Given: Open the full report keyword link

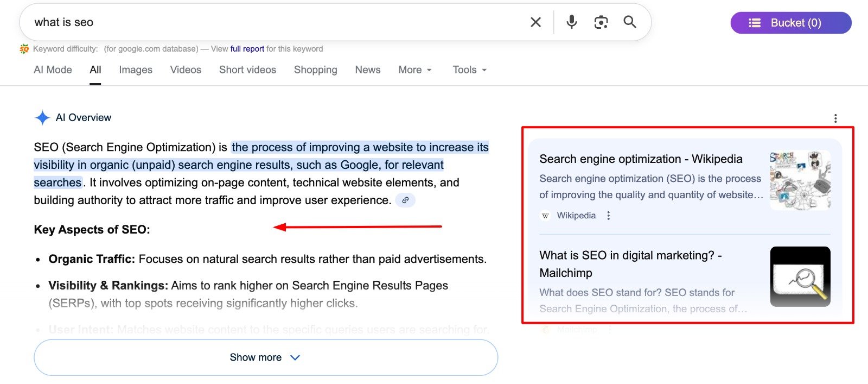Looking at the screenshot, I should pos(247,49).
